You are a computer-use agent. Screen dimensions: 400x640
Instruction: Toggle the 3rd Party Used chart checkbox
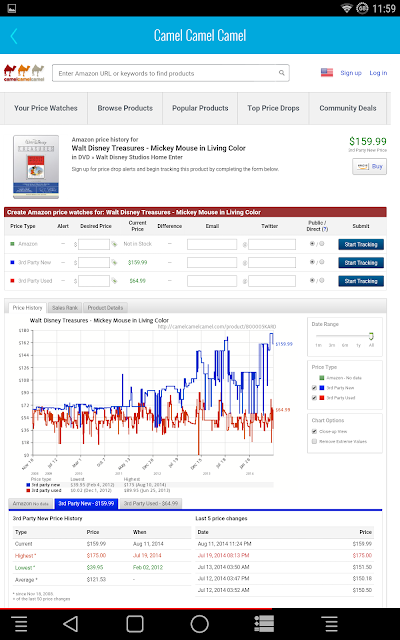click(x=314, y=398)
